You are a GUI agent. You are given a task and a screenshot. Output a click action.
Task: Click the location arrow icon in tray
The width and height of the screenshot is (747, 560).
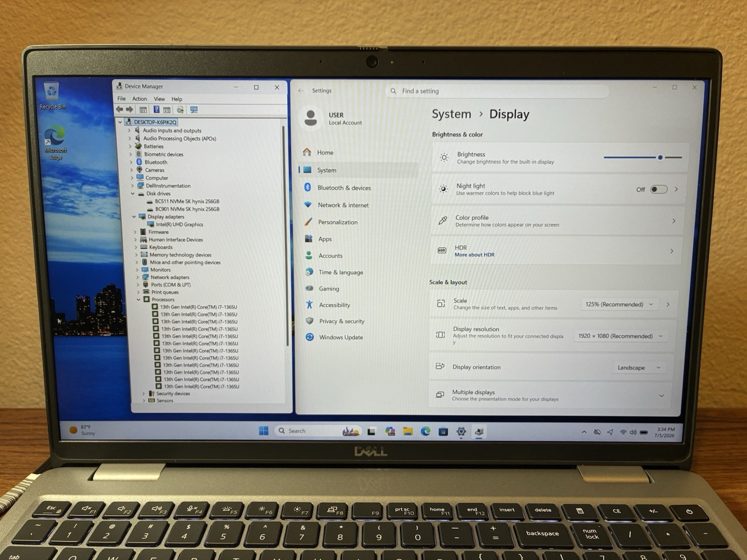coord(610,432)
